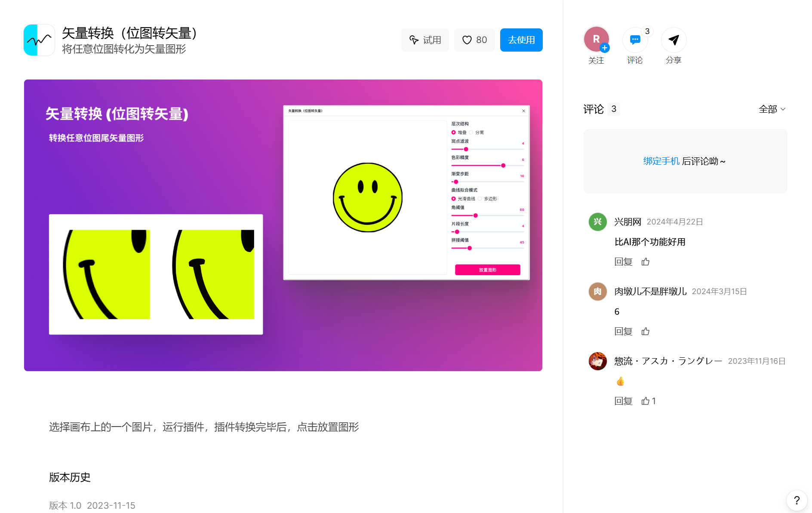Screen dimensions: 812x513
Task: Follow the author via R avatar
Action: pyautogui.click(x=596, y=39)
